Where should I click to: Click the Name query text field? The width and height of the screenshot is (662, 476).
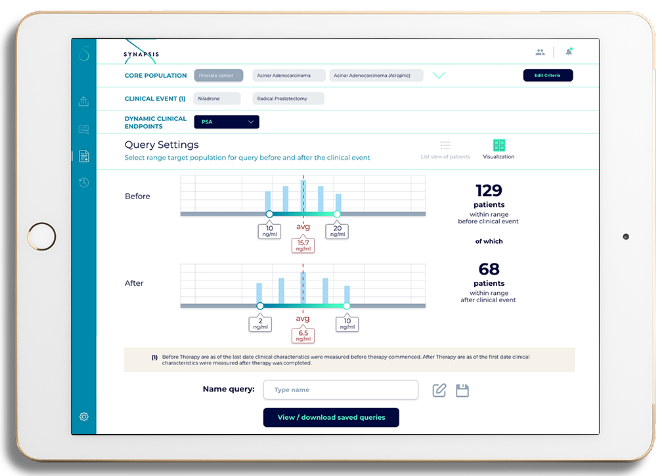point(340,390)
